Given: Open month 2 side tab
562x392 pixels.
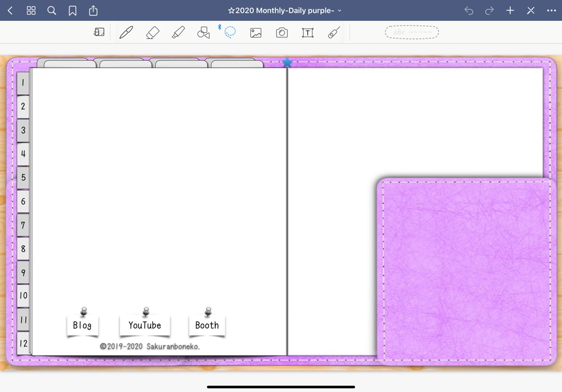Looking at the screenshot, I should (23, 107).
